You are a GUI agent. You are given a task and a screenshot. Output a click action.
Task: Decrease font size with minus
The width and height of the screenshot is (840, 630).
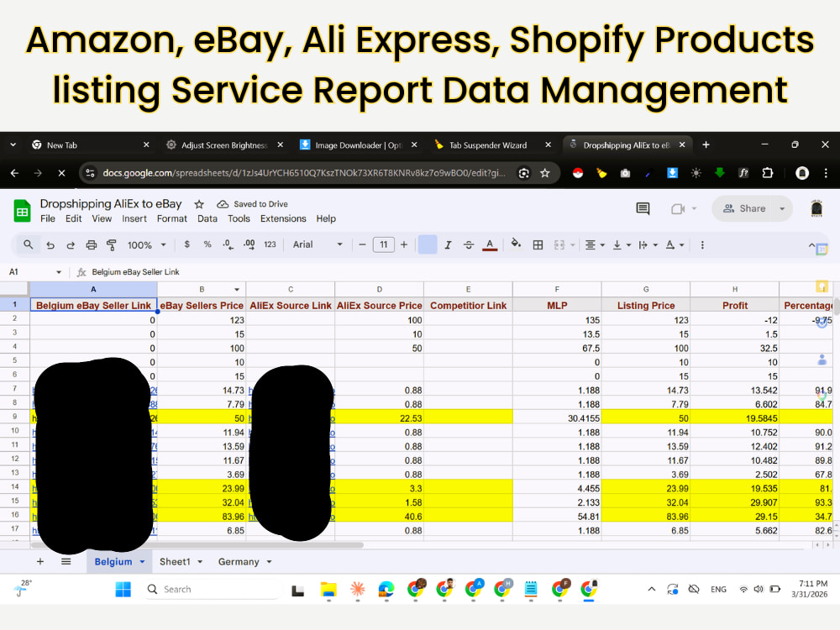pos(362,244)
